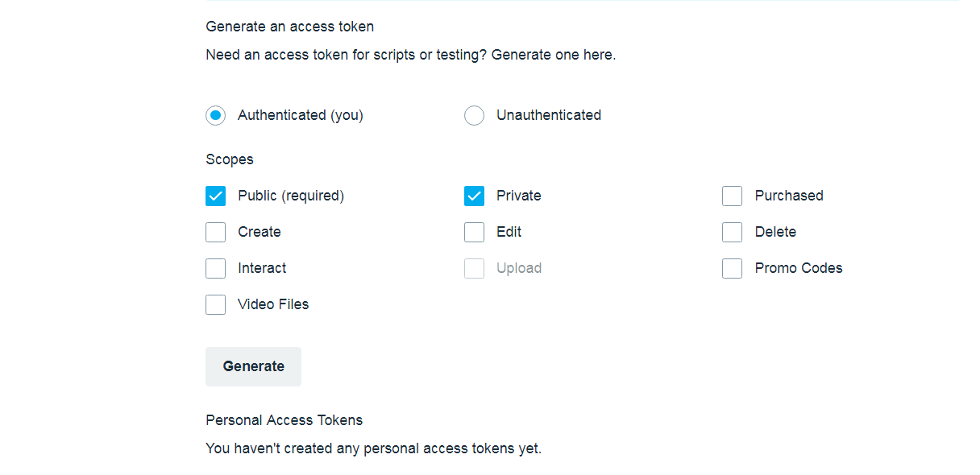Enable the Video Files scope checkbox
The height and width of the screenshot is (475, 980).
point(215,304)
